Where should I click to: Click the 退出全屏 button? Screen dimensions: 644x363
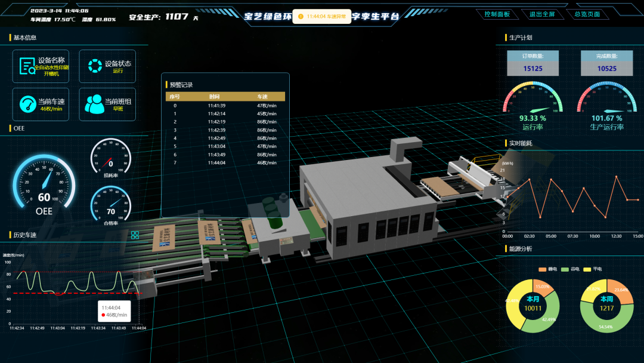(542, 14)
